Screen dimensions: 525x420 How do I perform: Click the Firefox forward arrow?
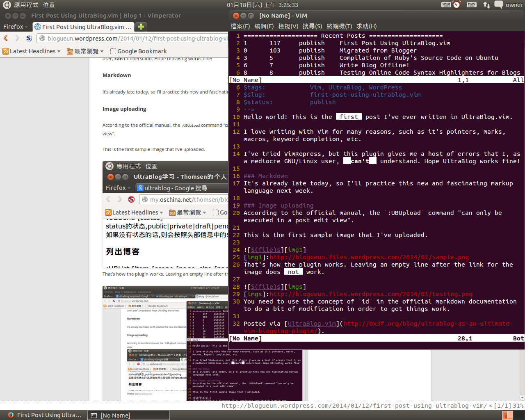17,38
